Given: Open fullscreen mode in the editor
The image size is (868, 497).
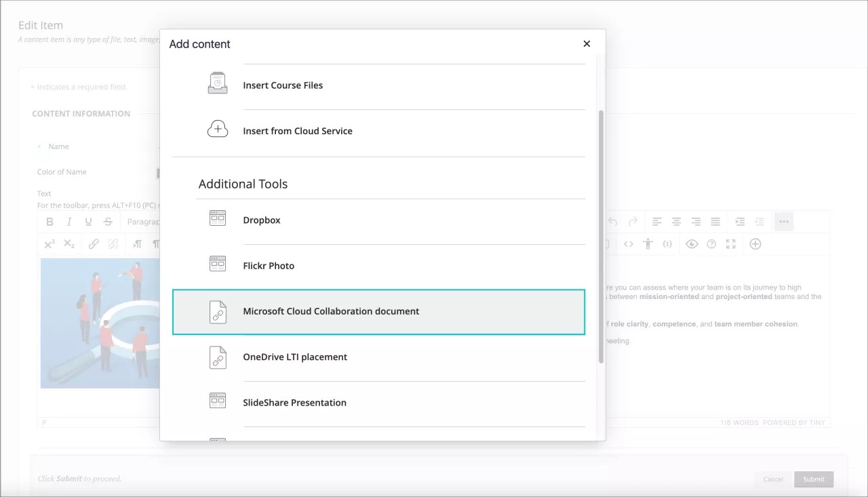Looking at the screenshot, I should 731,244.
